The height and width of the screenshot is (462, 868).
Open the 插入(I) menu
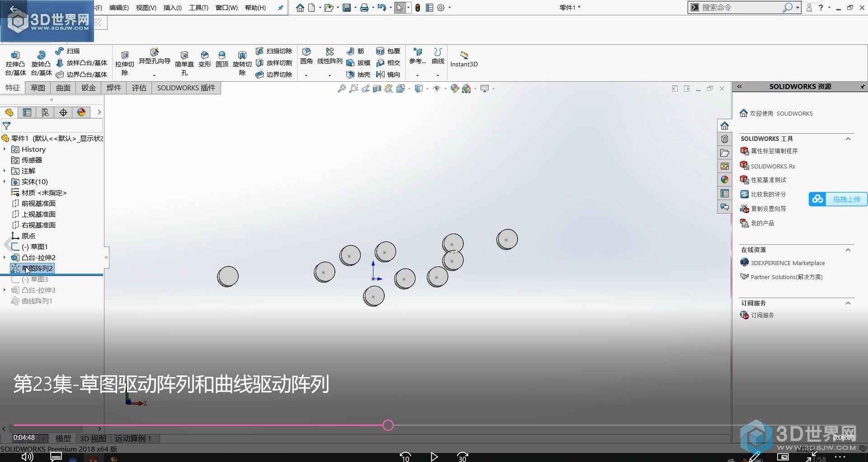pyautogui.click(x=172, y=8)
